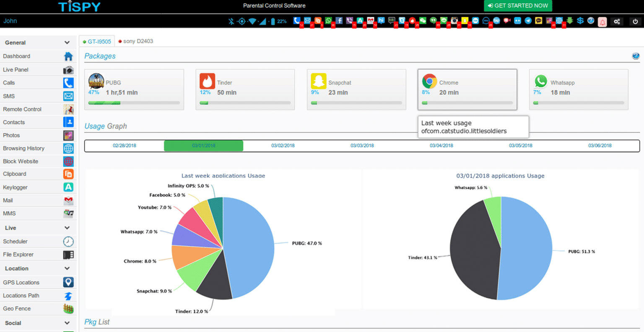Switch to the sony D2403 device tab
This screenshot has height=332, width=644.
coord(136,41)
